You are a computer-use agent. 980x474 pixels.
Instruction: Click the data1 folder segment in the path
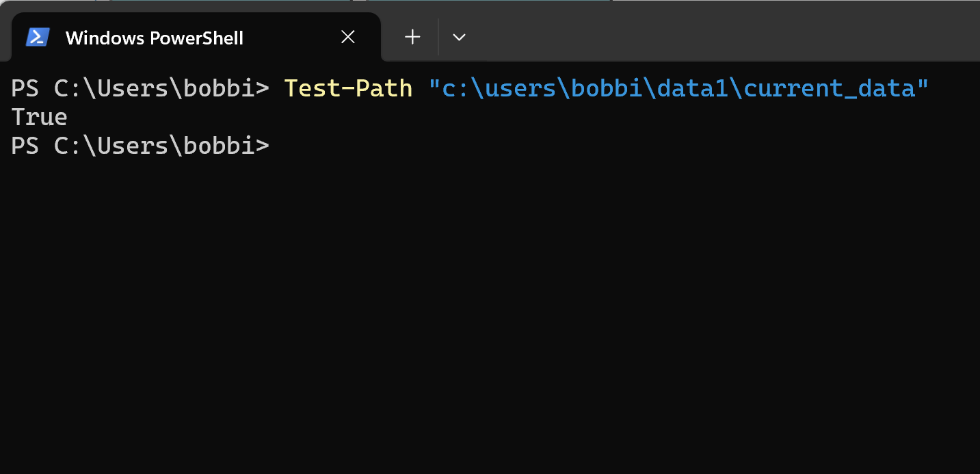click(x=693, y=88)
